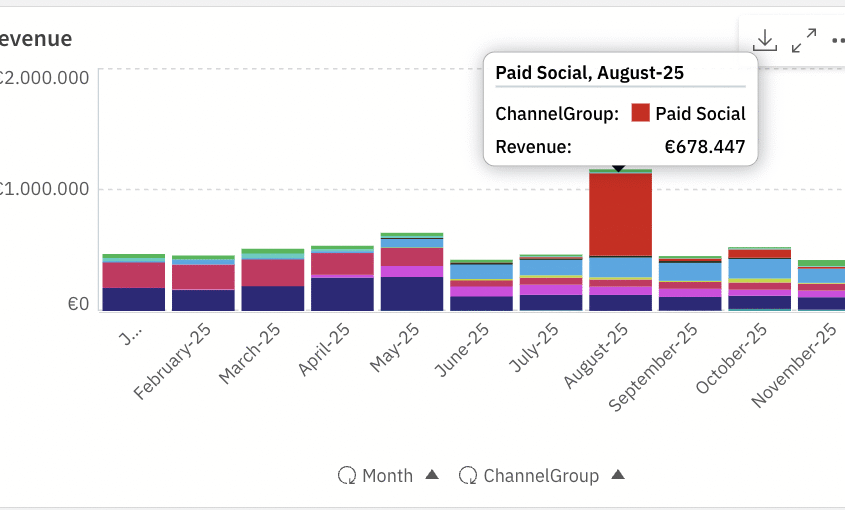Click the circular icon beside Month
The width and height of the screenshot is (845, 510).
click(x=347, y=476)
